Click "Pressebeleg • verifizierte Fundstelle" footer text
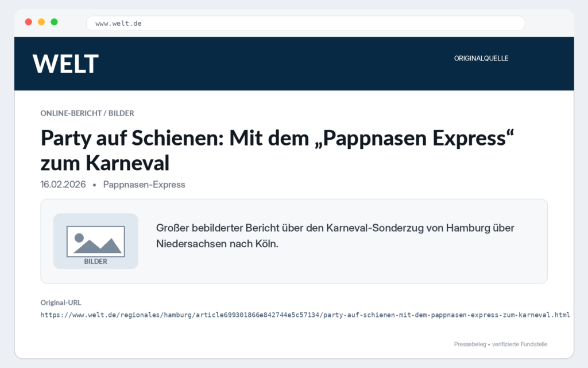The height and width of the screenshot is (368, 588). [501, 344]
